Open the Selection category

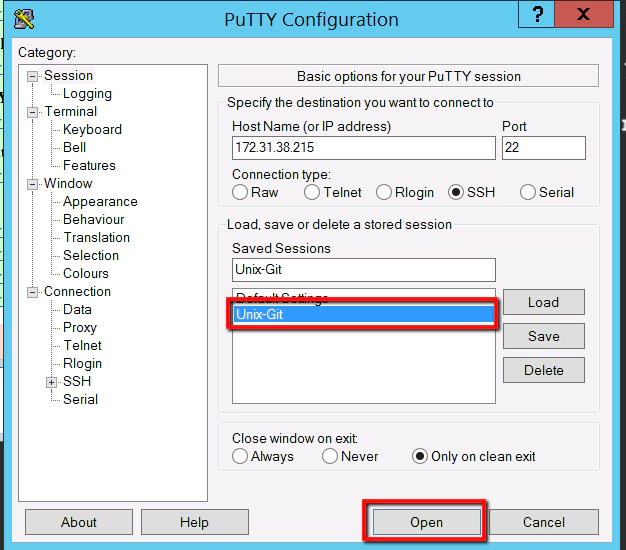[x=91, y=255]
